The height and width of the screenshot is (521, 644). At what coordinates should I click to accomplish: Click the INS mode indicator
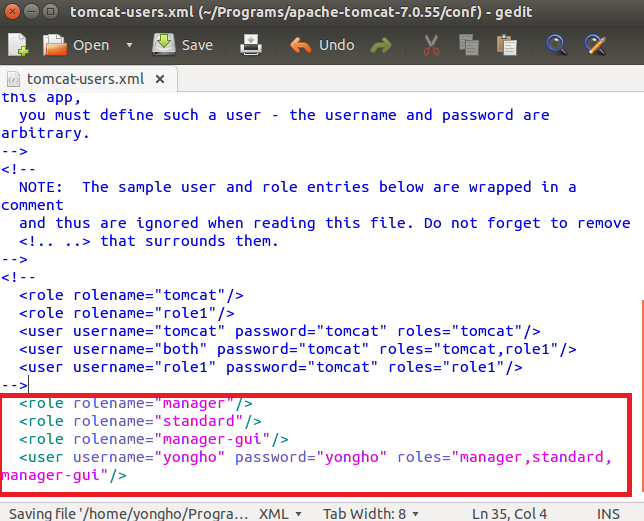[x=608, y=514]
